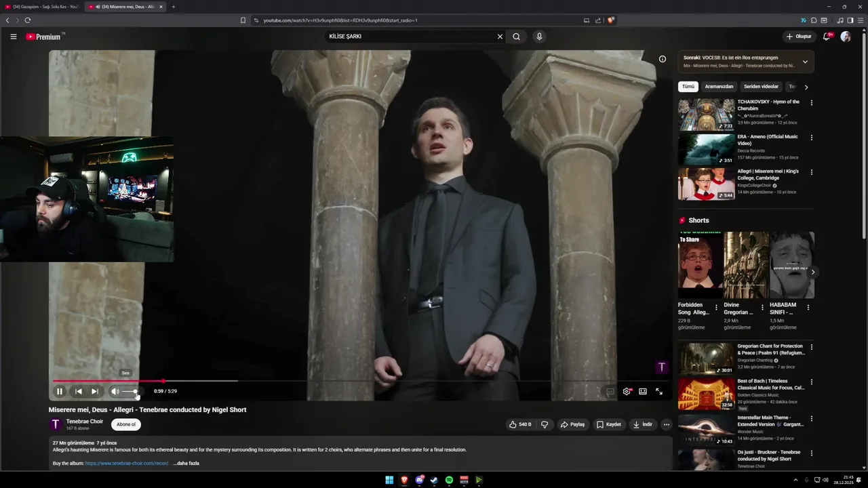The image size is (868, 488).
Task: Open options for Tchaikovsky Hymn video
Action: 812,103
